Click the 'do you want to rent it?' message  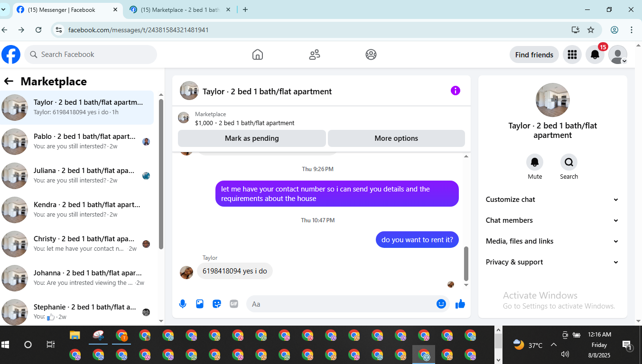[x=417, y=240]
